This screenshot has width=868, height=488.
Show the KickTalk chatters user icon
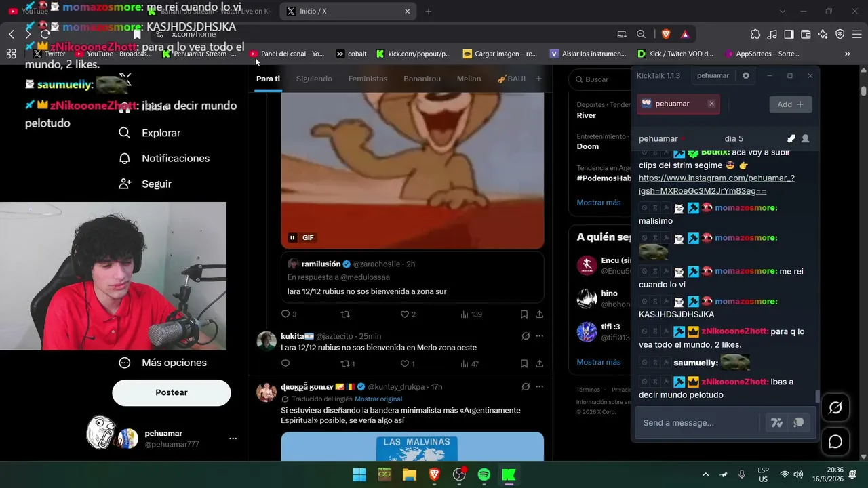806,138
